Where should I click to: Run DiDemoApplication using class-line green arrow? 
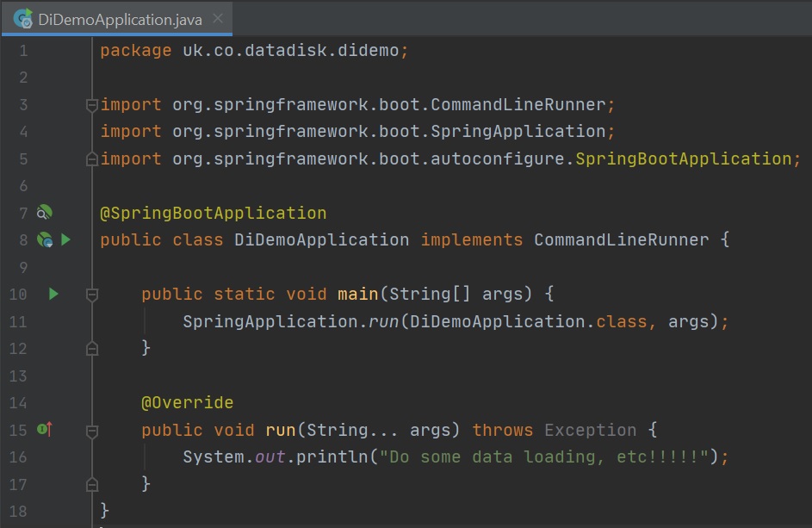click(65, 240)
